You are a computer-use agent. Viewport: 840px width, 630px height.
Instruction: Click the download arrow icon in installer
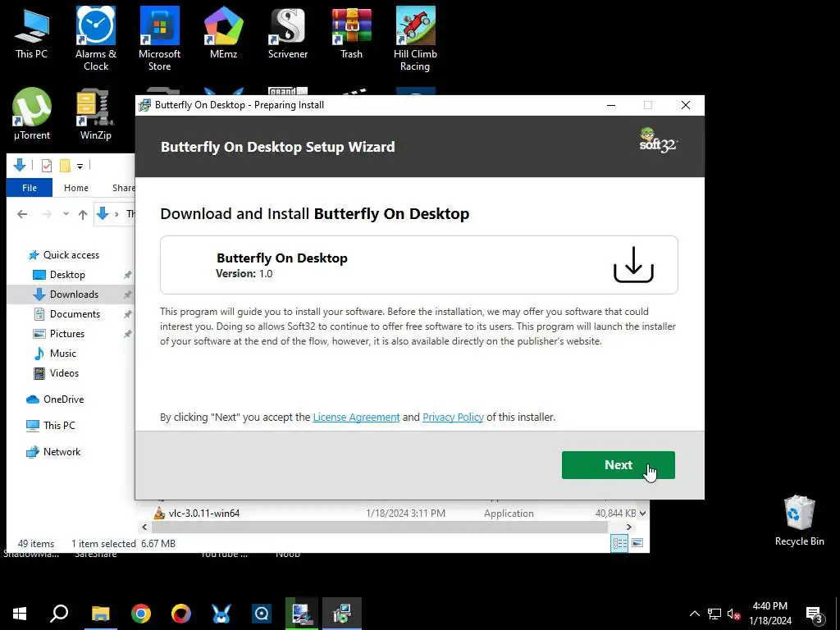click(633, 265)
